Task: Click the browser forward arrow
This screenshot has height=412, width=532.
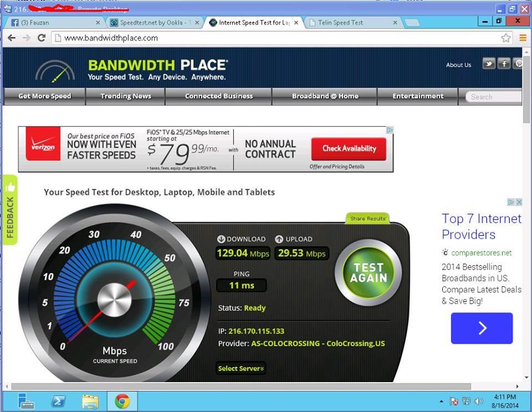Action: pos(27,38)
